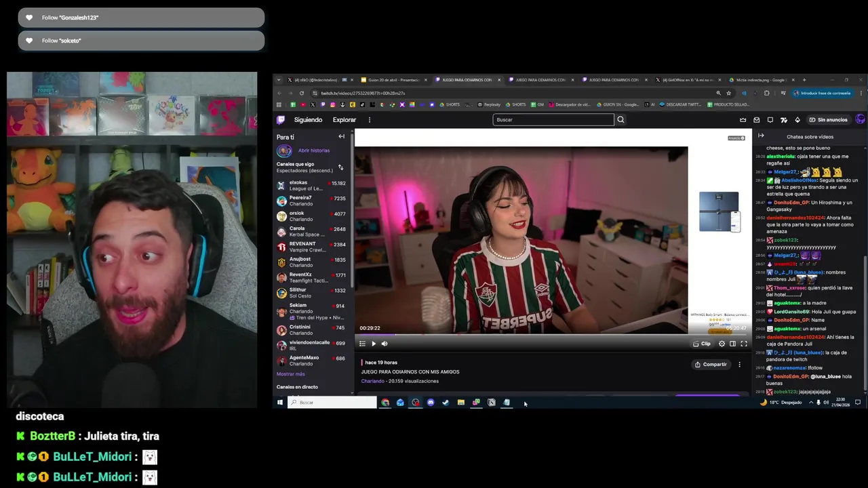Open the whispers chat bubble icon
Image resolution: width=868 pixels, height=488 pixels.
coord(770,120)
